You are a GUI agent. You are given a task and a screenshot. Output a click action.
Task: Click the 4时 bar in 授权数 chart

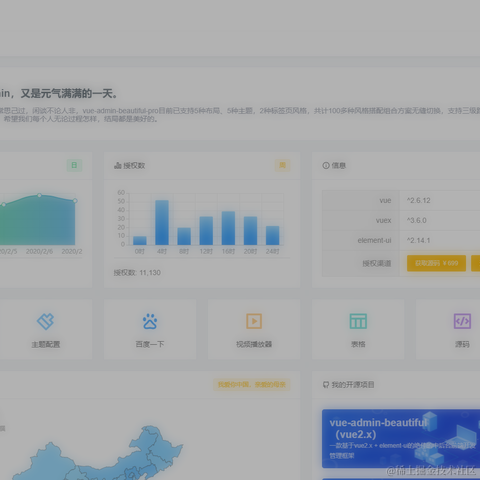tap(162, 223)
